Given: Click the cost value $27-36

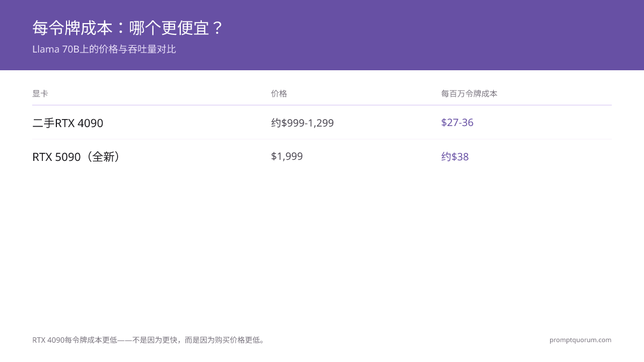Looking at the screenshot, I should click(457, 122).
